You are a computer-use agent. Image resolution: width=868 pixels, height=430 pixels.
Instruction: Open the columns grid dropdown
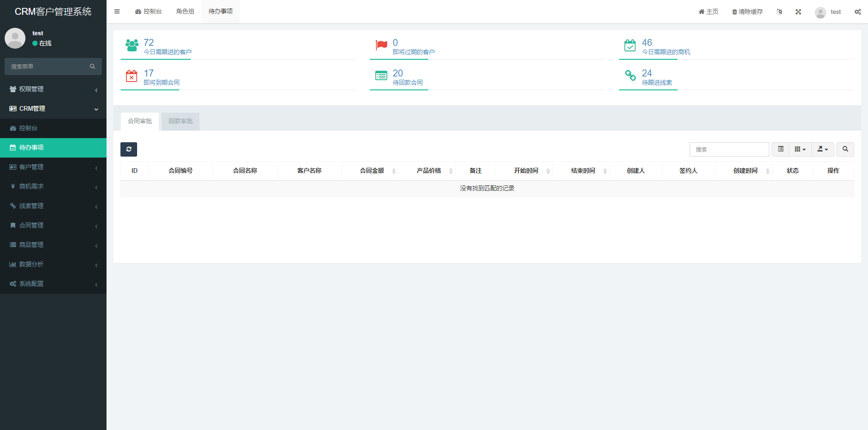(800, 149)
